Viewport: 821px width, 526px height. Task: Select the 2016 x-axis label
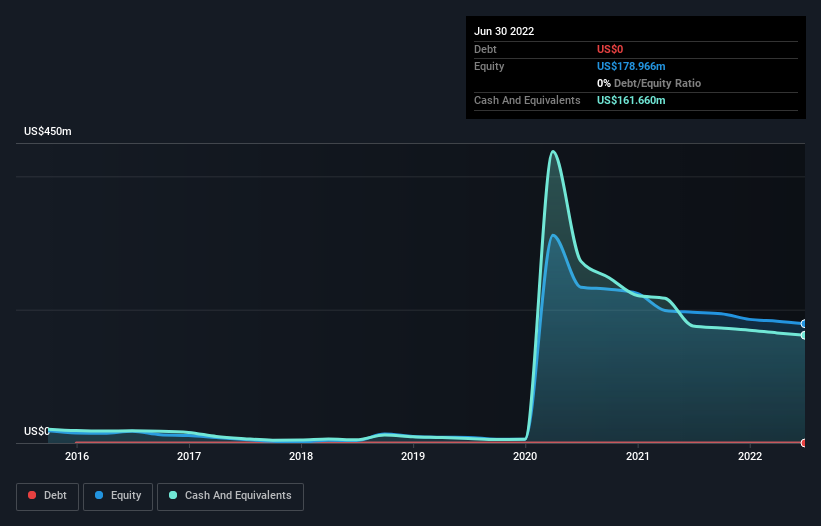77,456
